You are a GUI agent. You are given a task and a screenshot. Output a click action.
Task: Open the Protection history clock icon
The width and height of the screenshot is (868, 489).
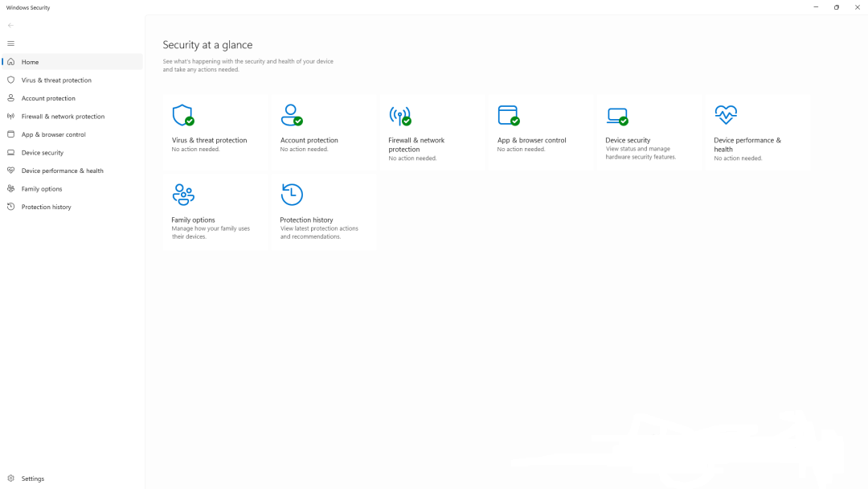tap(293, 194)
